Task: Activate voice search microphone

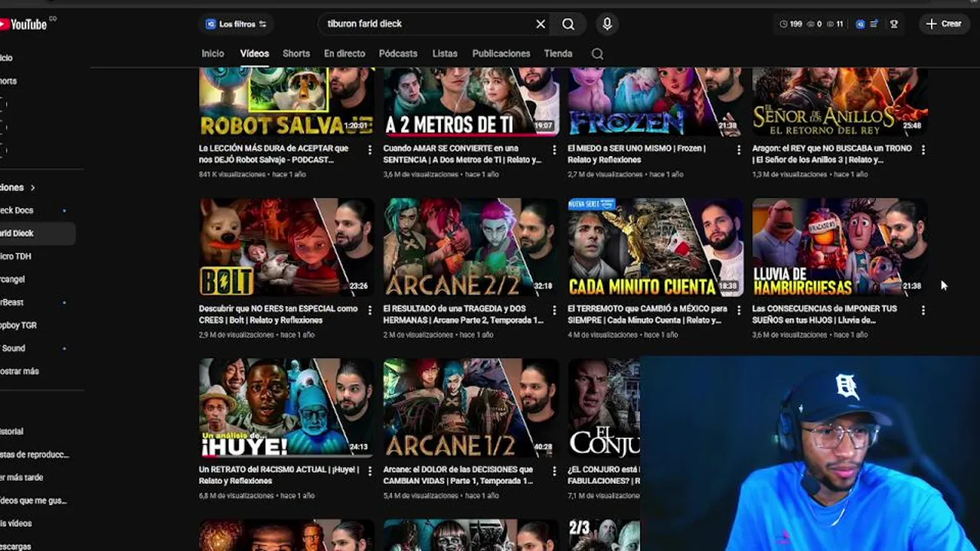Action: pyautogui.click(x=607, y=24)
